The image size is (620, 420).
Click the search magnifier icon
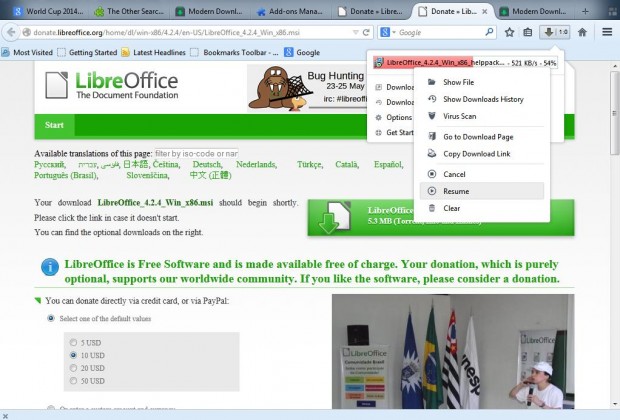click(489, 32)
